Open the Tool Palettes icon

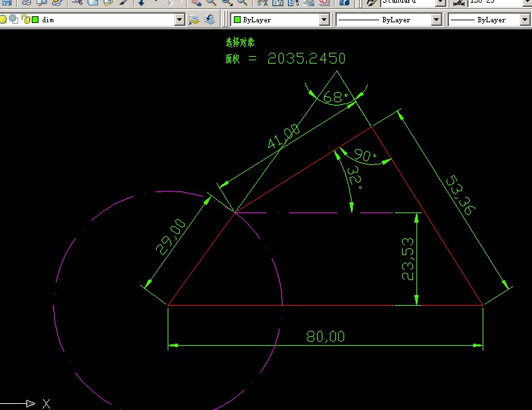click(293, 3)
